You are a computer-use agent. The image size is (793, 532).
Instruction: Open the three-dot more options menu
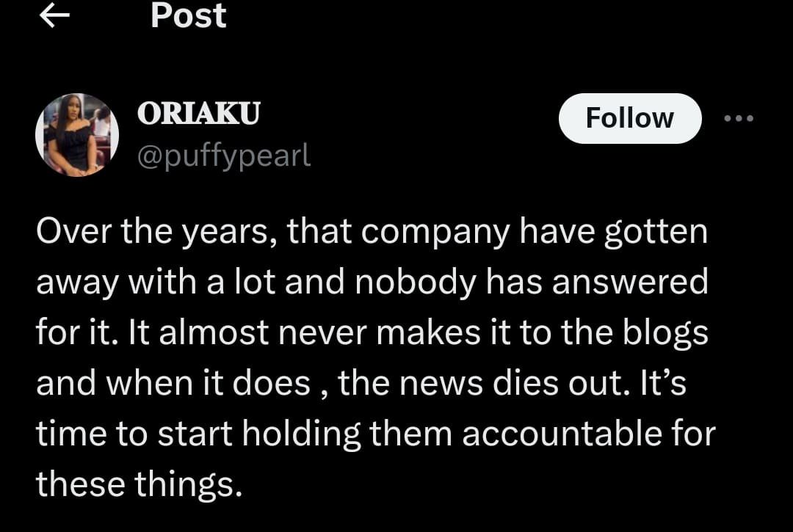(738, 118)
